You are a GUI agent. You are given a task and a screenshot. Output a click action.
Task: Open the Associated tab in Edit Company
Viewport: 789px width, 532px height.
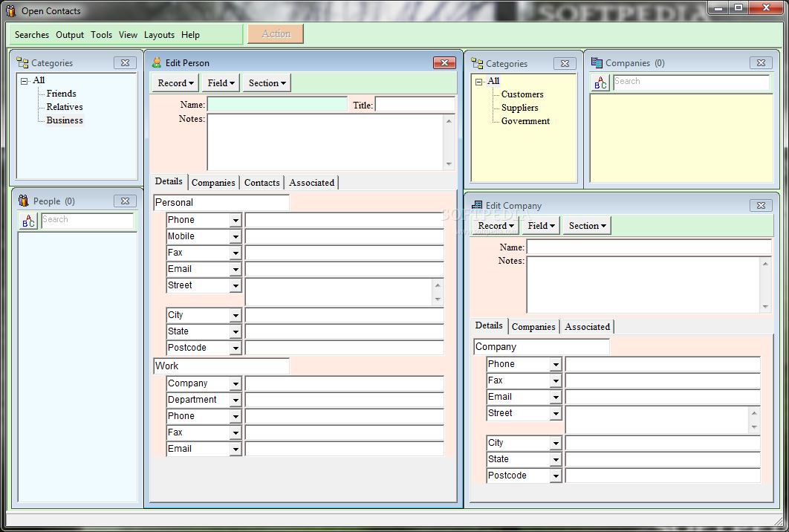pos(587,327)
